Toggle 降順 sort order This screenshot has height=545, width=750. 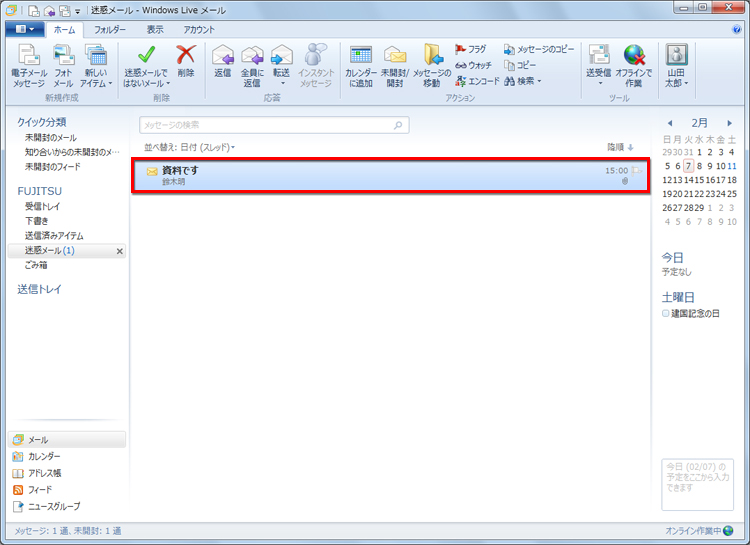click(x=620, y=147)
